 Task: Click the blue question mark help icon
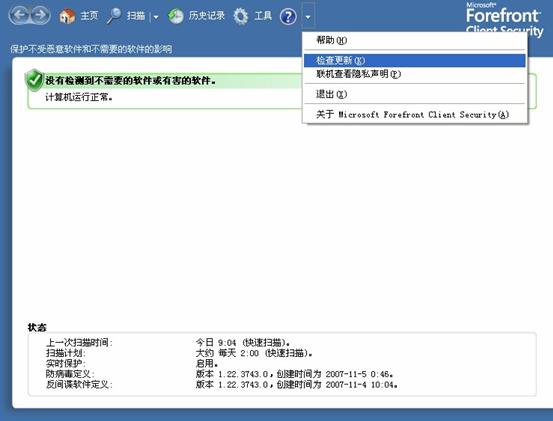(288, 17)
